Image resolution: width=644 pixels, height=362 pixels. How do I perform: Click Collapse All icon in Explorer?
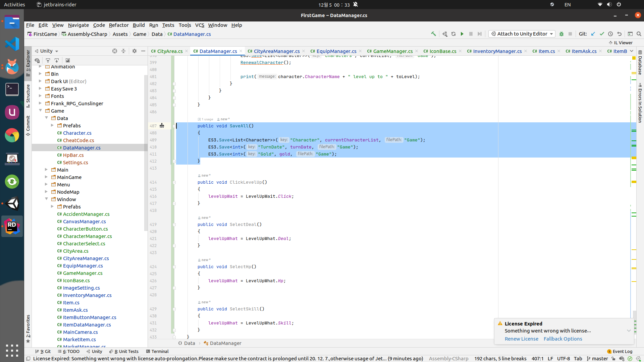click(123, 51)
